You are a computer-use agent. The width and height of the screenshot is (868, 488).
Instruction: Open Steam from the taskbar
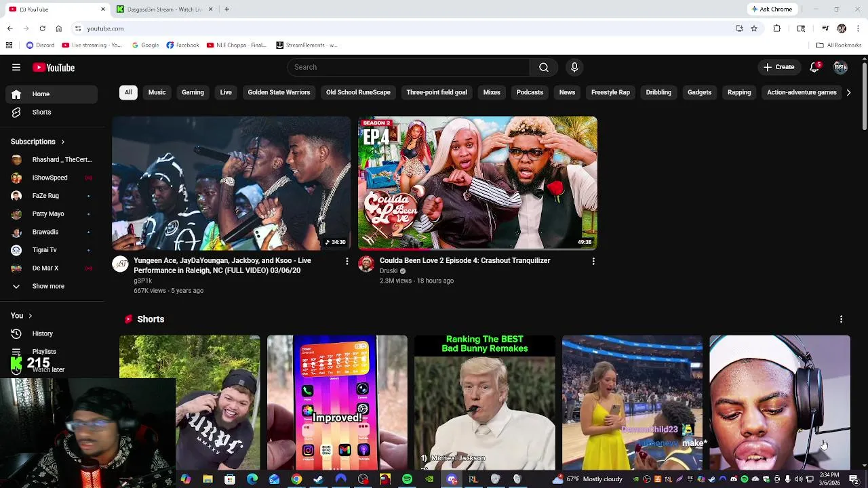[318, 479]
